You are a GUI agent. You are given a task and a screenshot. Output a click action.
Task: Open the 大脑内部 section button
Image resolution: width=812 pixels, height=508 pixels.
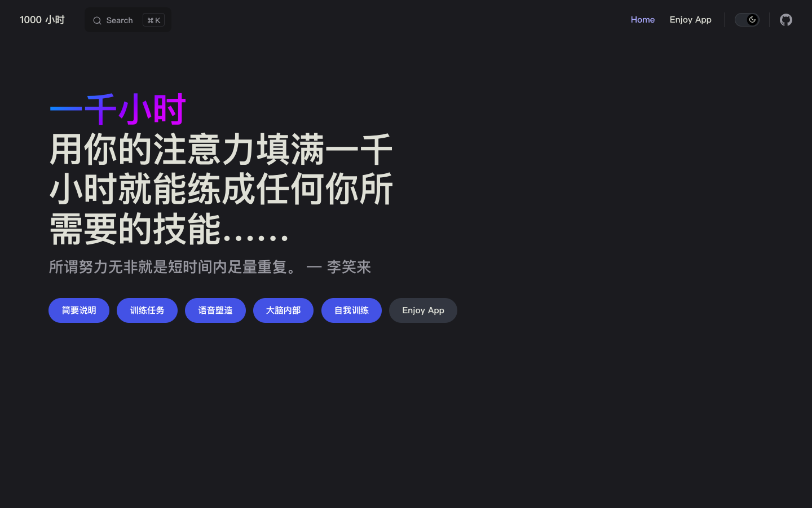[x=283, y=310]
